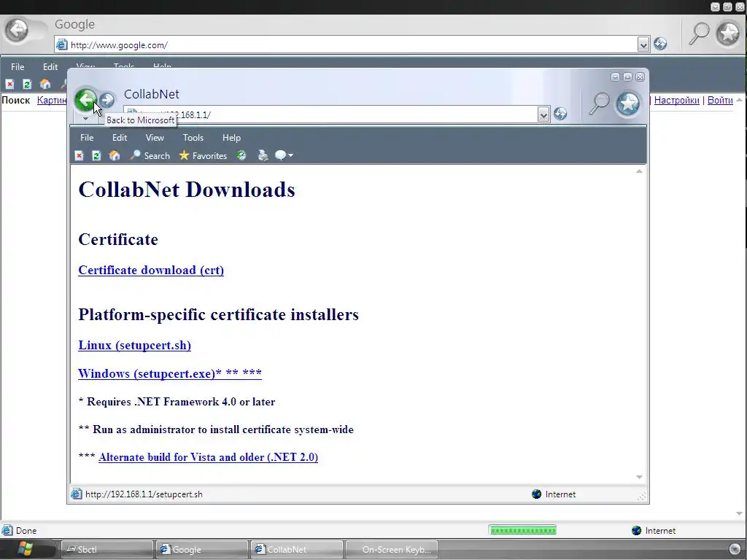Click the Google window address bar

click(x=352, y=44)
